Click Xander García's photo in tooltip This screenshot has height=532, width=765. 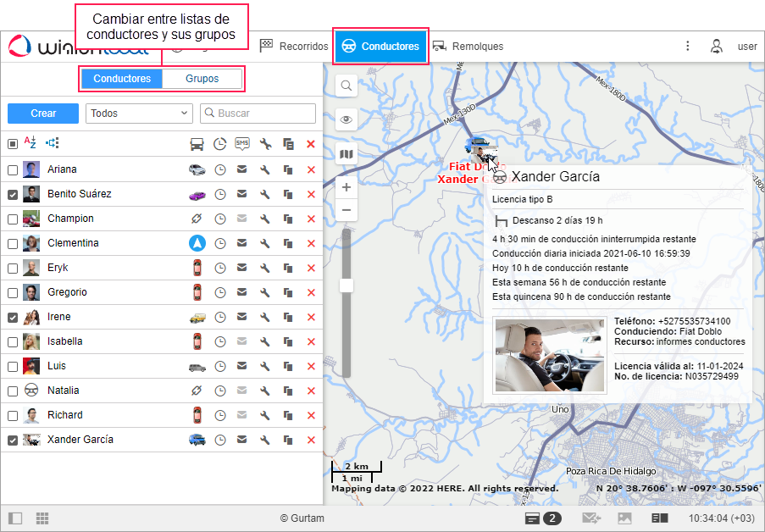550,355
